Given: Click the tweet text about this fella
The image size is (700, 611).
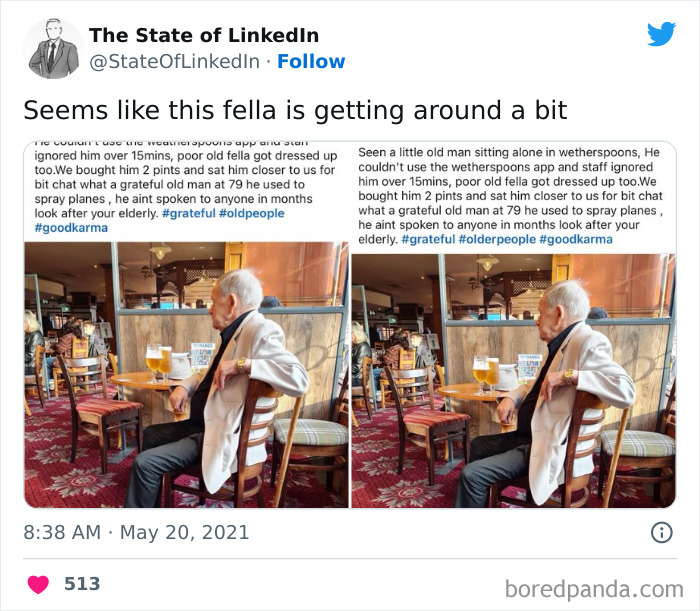Looking at the screenshot, I should (x=295, y=110).
